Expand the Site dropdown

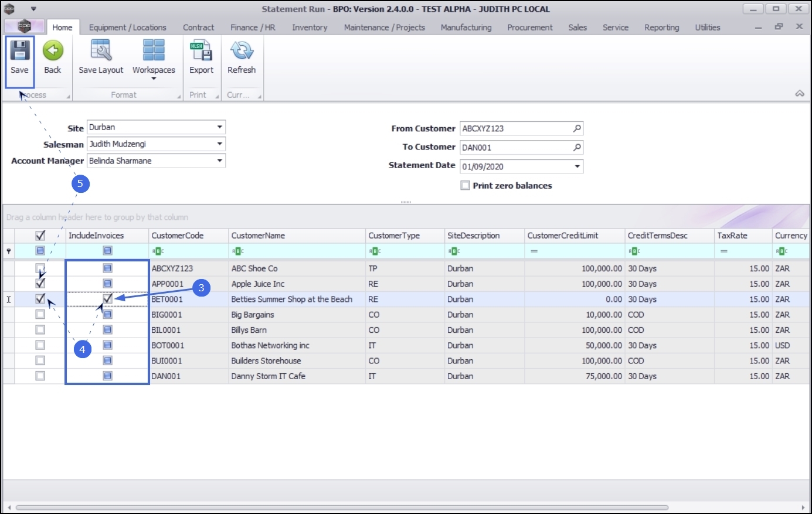click(x=220, y=127)
